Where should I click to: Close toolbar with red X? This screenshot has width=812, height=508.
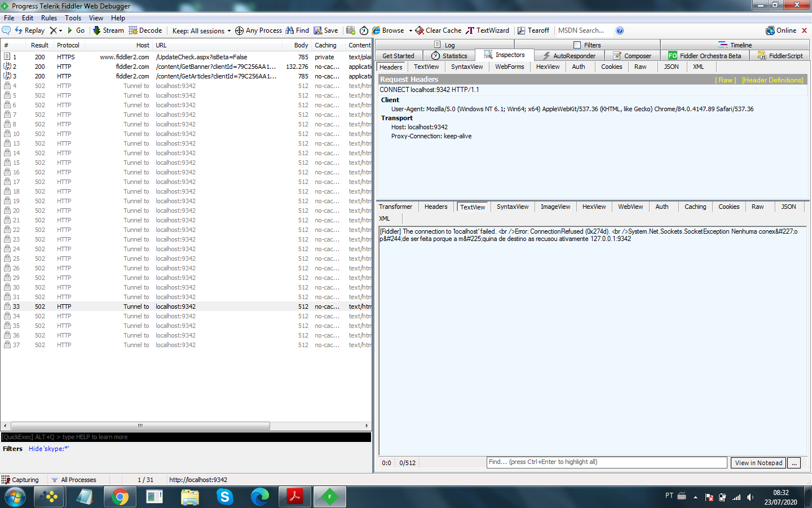point(804,30)
